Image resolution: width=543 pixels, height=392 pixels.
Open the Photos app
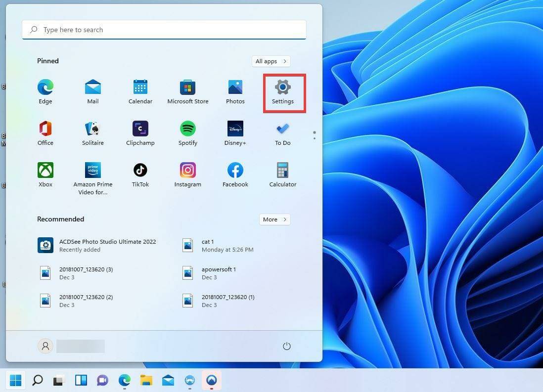click(235, 87)
